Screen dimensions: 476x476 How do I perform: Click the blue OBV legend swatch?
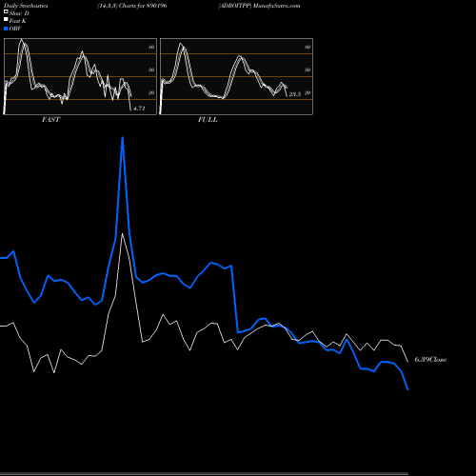pos(6,29)
